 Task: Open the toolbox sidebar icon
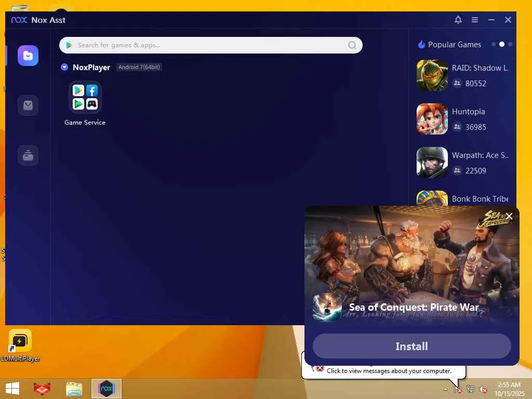[28, 155]
